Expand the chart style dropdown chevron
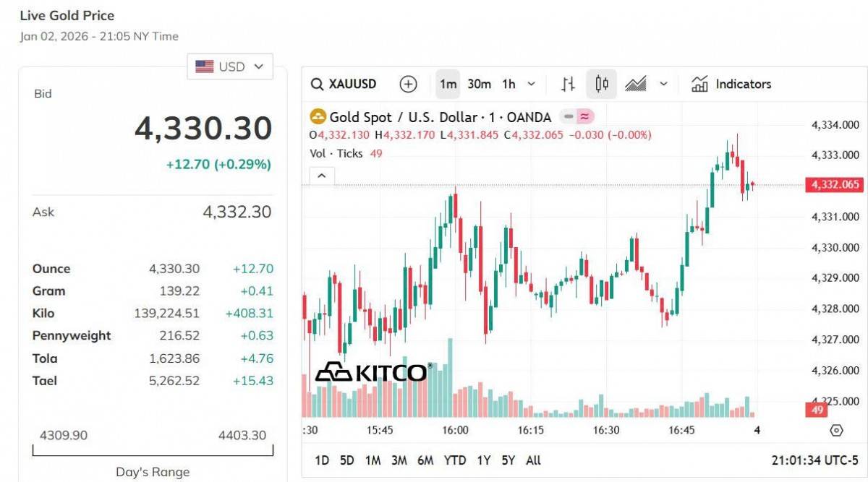The width and height of the screenshot is (868, 482). [x=663, y=85]
